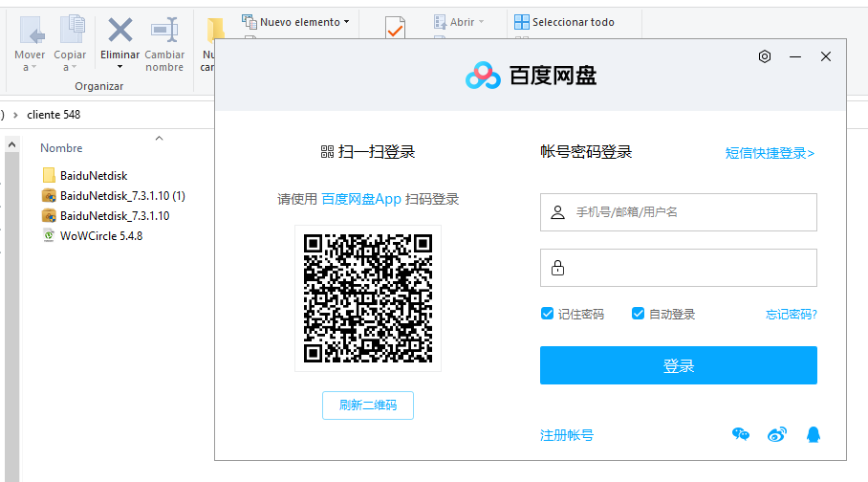
Task: Click the 帐号密码登录 heading
Action: [x=586, y=152]
